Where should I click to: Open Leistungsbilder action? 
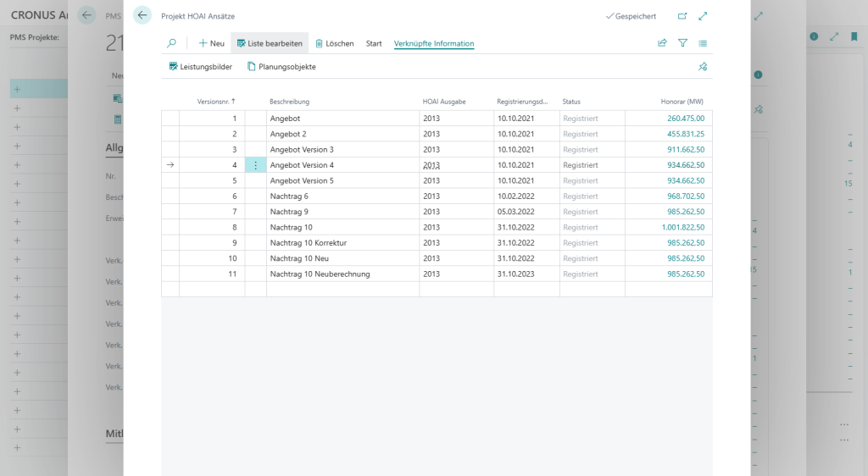coord(200,66)
